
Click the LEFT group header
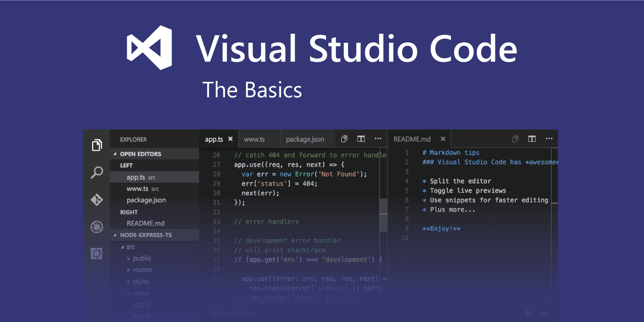tap(126, 165)
